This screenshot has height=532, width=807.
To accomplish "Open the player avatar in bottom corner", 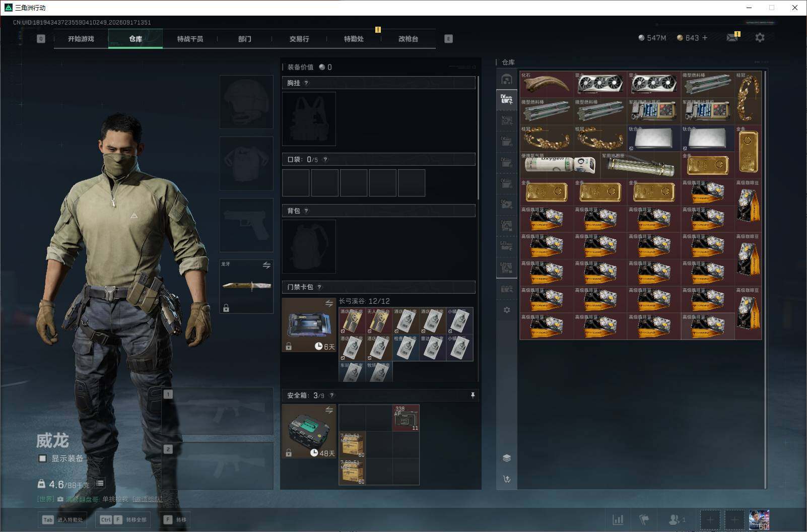I will click(759, 519).
